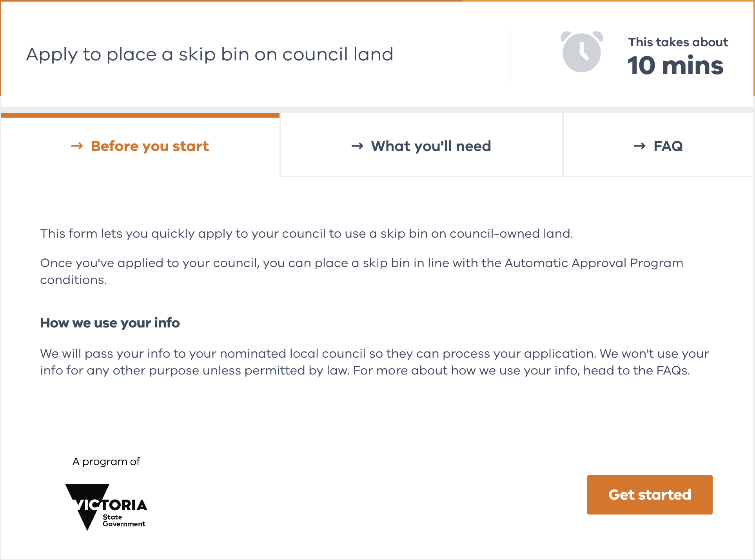Click the arrow icon beside Before you start

[x=77, y=146]
